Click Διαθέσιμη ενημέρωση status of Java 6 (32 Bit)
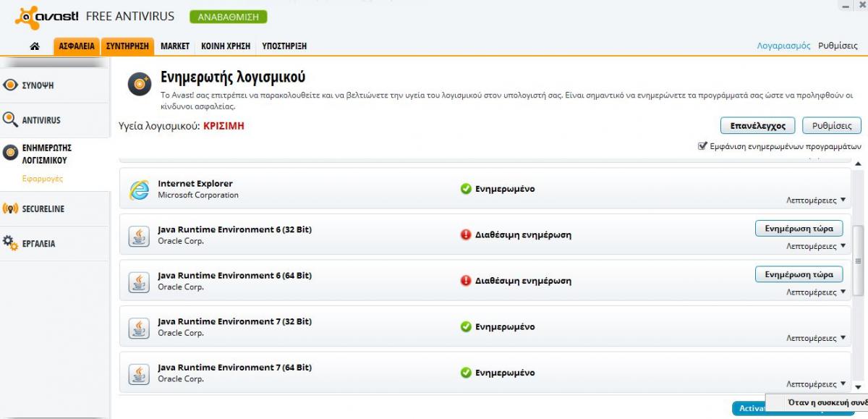The width and height of the screenshot is (868, 419). (523, 235)
